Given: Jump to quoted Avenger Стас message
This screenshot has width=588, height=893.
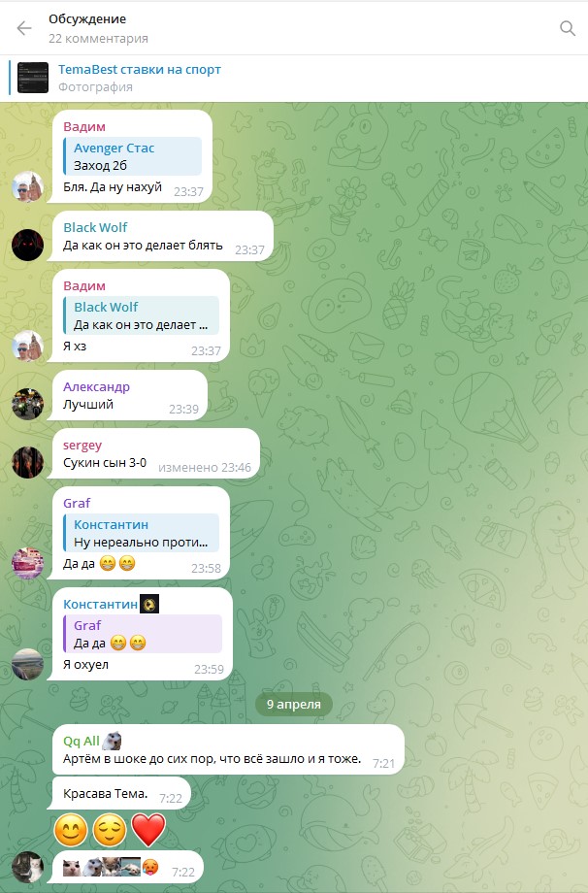Looking at the screenshot, I should (x=132, y=156).
